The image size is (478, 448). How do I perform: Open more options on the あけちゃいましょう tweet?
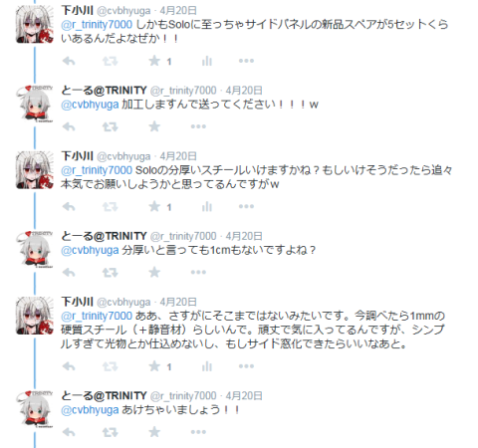198,432
